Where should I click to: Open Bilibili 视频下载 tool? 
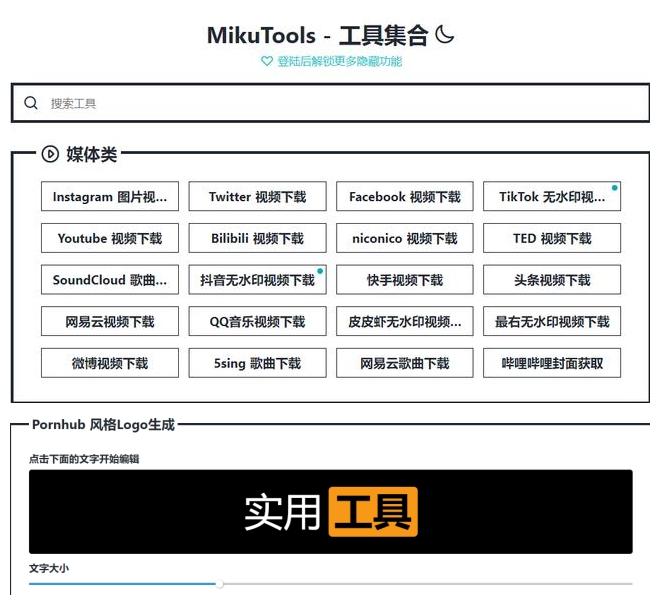(x=258, y=238)
